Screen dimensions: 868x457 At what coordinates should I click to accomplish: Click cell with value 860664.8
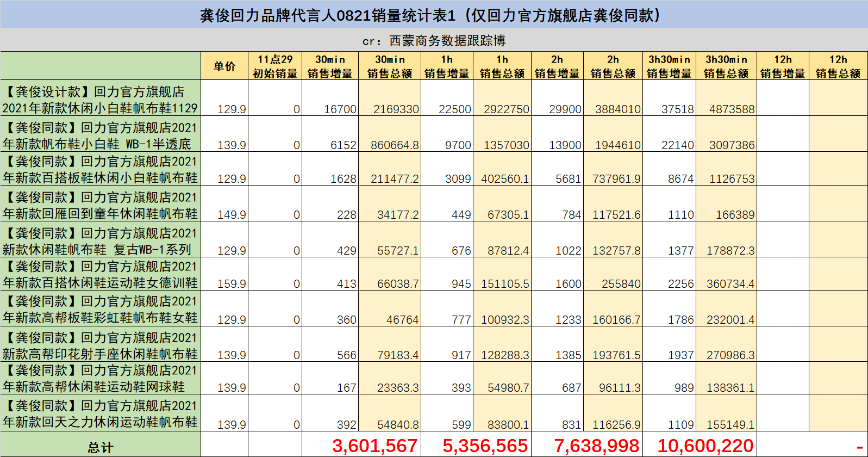[x=390, y=134]
